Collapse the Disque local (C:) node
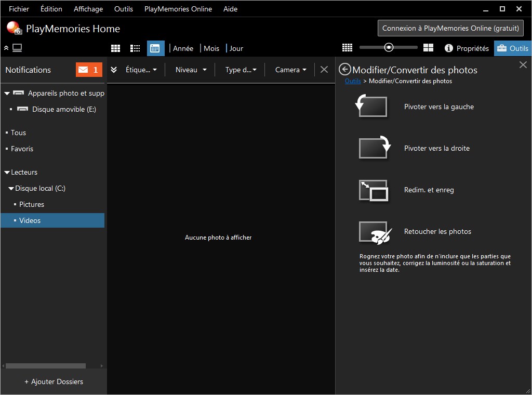532x395 pixels. (11, 188)
